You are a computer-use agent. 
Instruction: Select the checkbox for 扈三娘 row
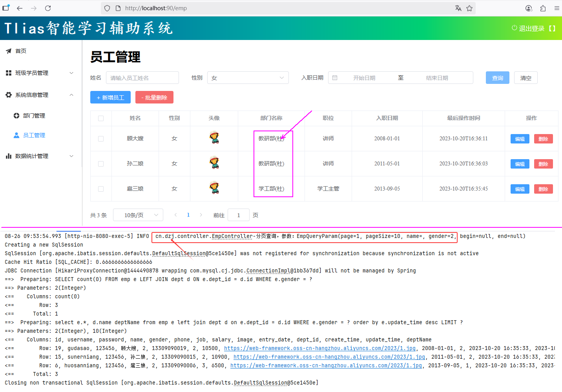point(101,189)
